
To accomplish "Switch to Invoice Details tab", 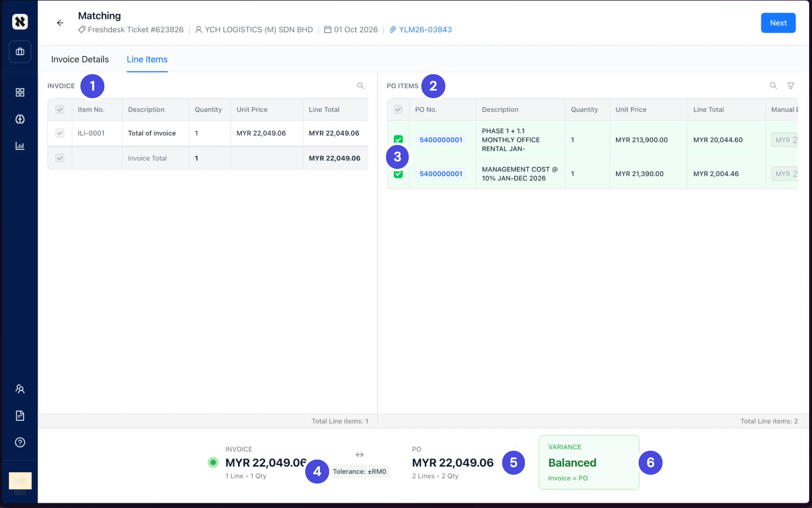I will [80, 59].
